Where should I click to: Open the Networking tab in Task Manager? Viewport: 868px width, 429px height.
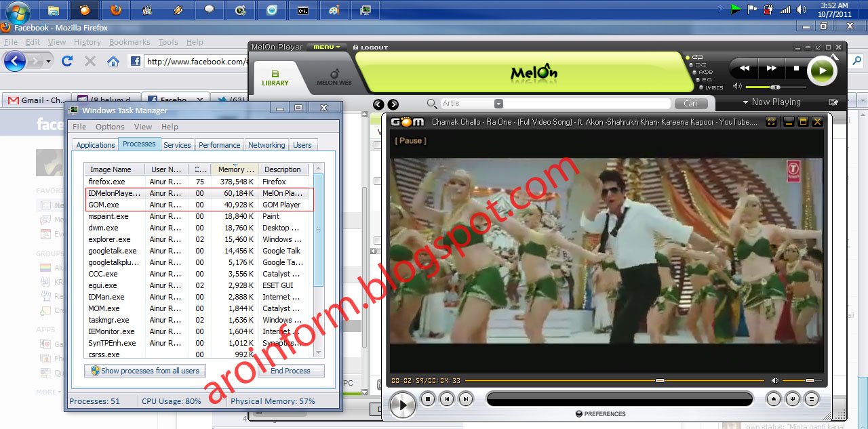click(267, 145)
